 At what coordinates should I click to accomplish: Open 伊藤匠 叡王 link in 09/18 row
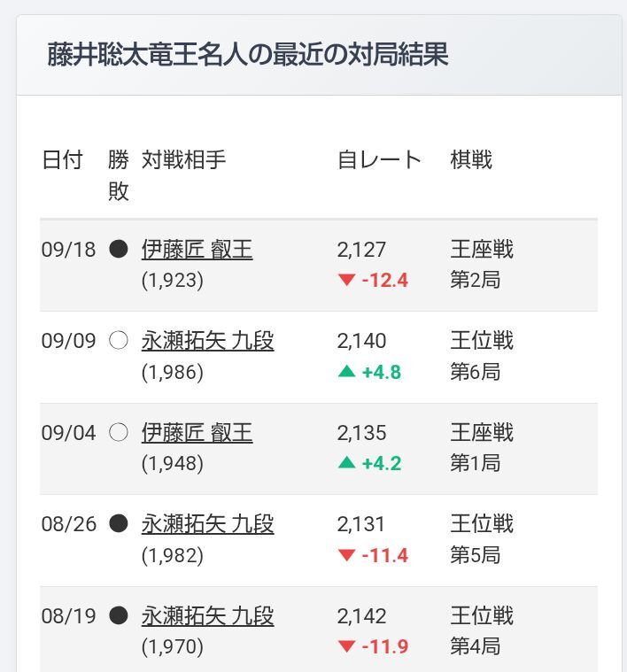(x=197, y=250)
